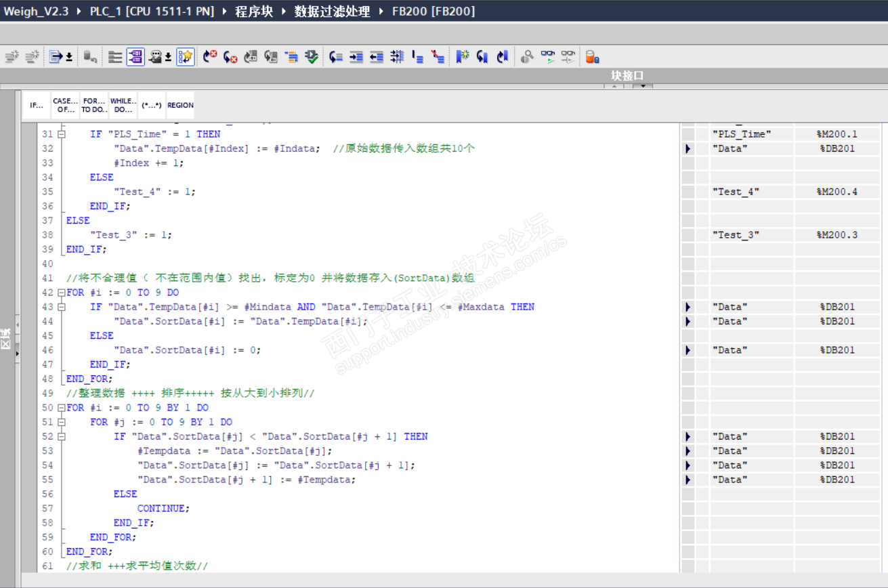Click the set bookmark icon with star

[x=462, y=57]
